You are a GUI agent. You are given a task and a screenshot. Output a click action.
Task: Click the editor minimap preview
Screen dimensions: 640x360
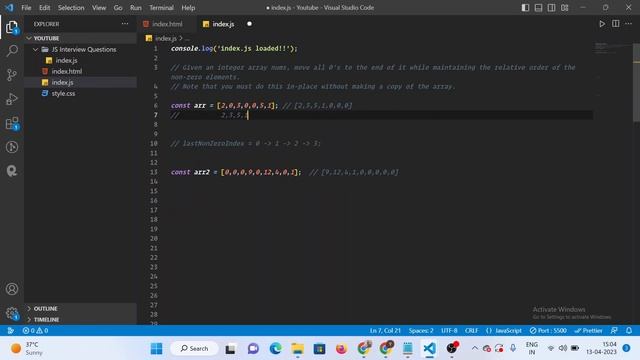[x=612, y=49]
